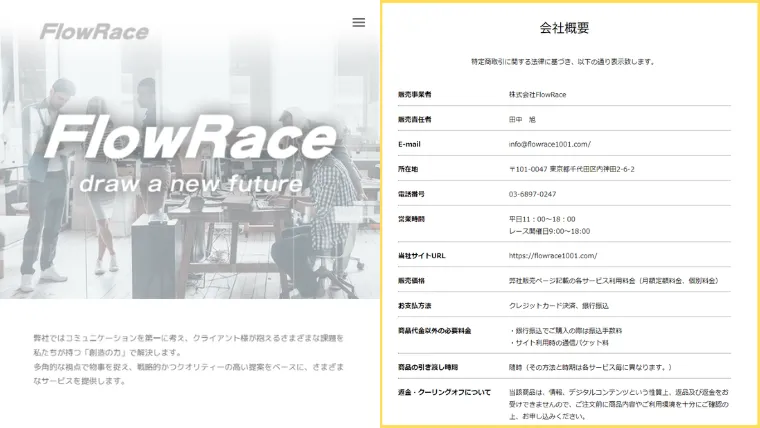Click the 'draw a new future' tagline
Image resolution: width=760 pixels, height=428 pixels.
(x=190, y=184)
